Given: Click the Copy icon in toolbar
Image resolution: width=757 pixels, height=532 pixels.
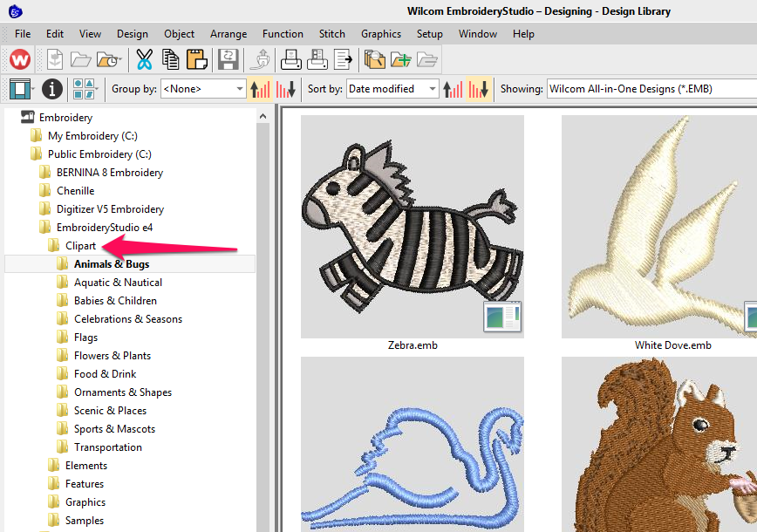Looking at the screenshot, I should point(170,59).
